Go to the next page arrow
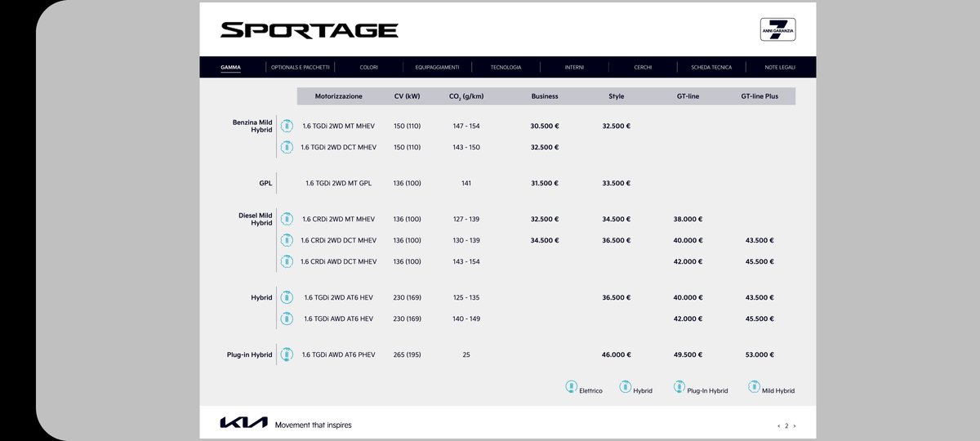980x441 pixels. 794,425
